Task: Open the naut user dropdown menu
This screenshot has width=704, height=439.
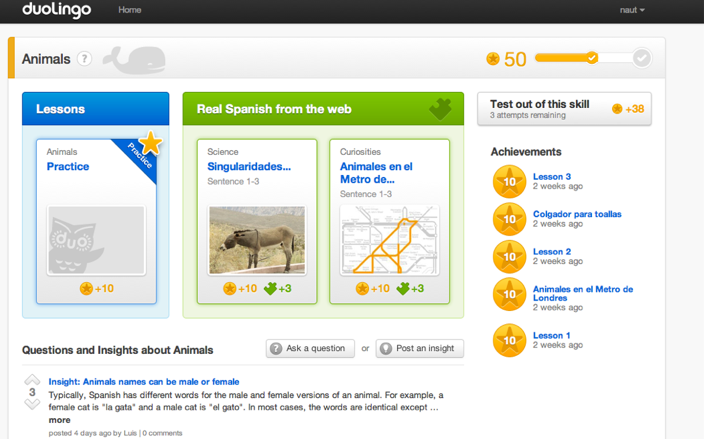Action: pyautogui.click(x=632, y=10)
